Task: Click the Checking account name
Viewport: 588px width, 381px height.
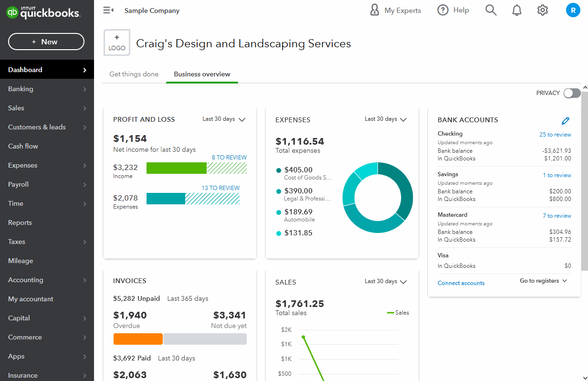Action: pyautogui.click(x=450, y=134)
